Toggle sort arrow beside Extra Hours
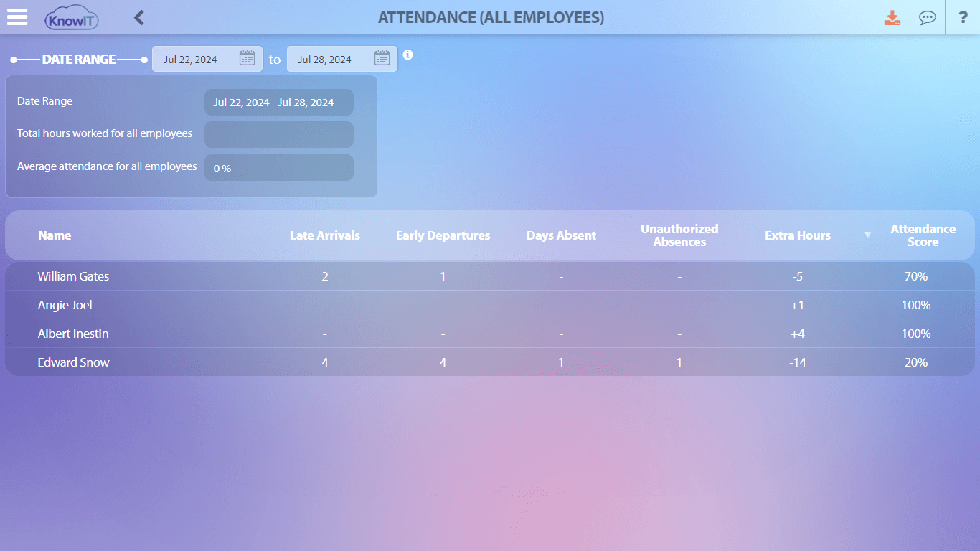 coord(867,235)
